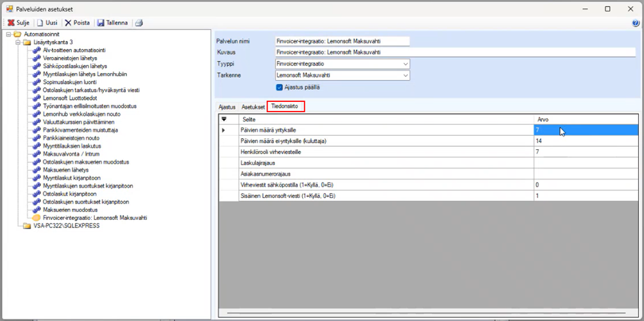
Task: Open help via the blue question mark icon
Action: [x=636, y=23]
